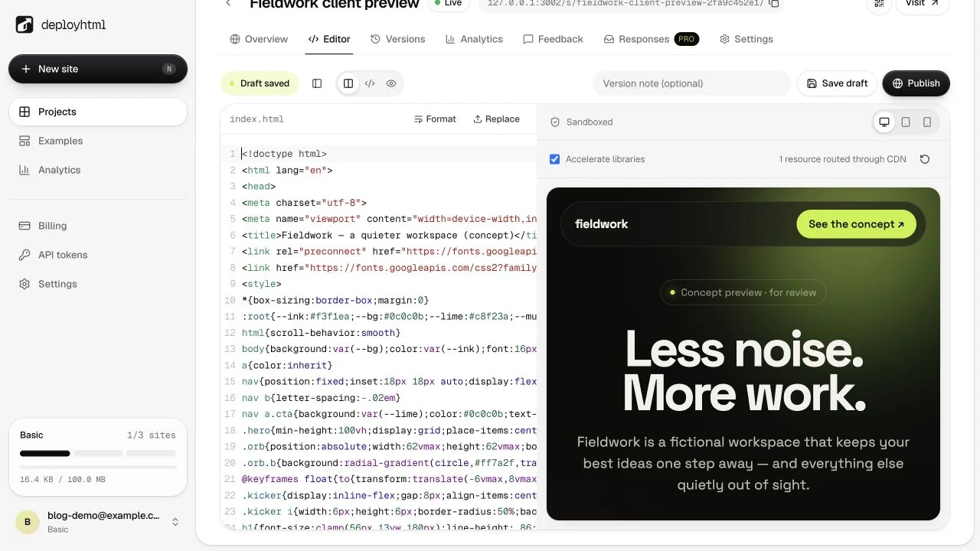Click the <html lang="en"> code line
Image resolution: width=980 pixels, height=551 pixels.
(x=287, y=170)
